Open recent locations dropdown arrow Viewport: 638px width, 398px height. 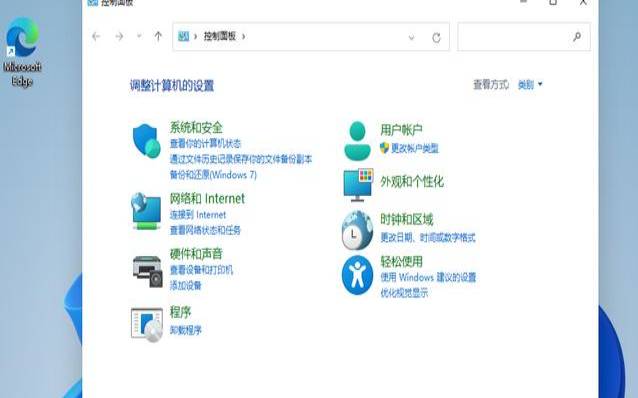[x=139, y=36]
